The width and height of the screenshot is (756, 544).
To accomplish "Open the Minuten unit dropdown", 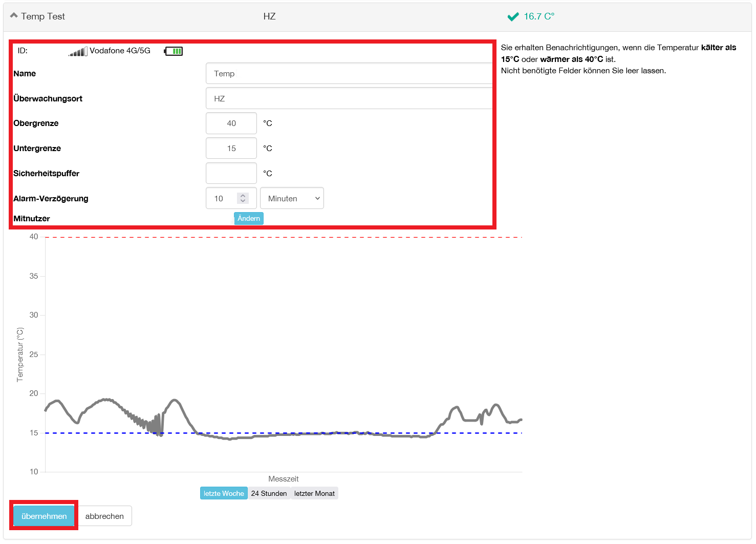I will 292,198.
